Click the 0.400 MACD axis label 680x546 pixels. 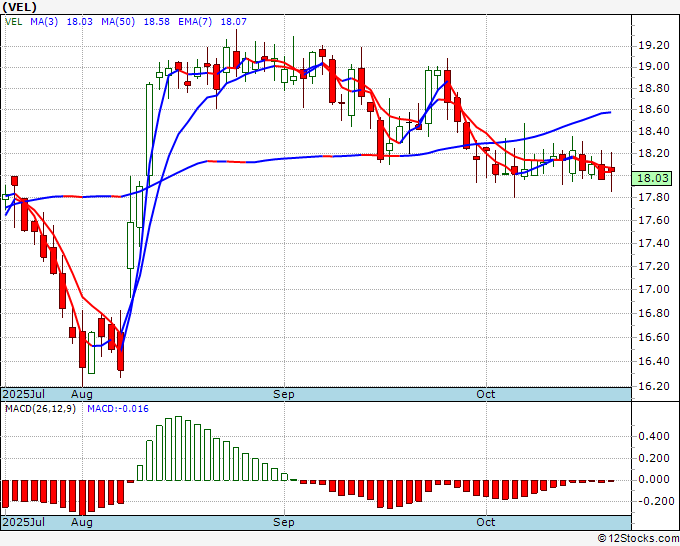click(x=654, y=436)
